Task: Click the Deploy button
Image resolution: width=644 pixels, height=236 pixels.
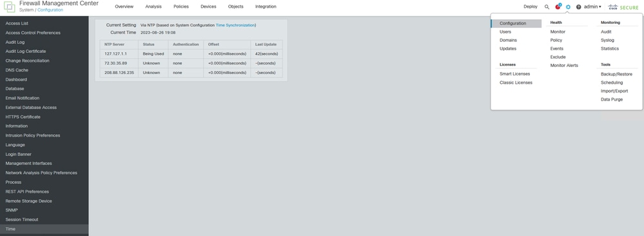Action: click(531, 6)
